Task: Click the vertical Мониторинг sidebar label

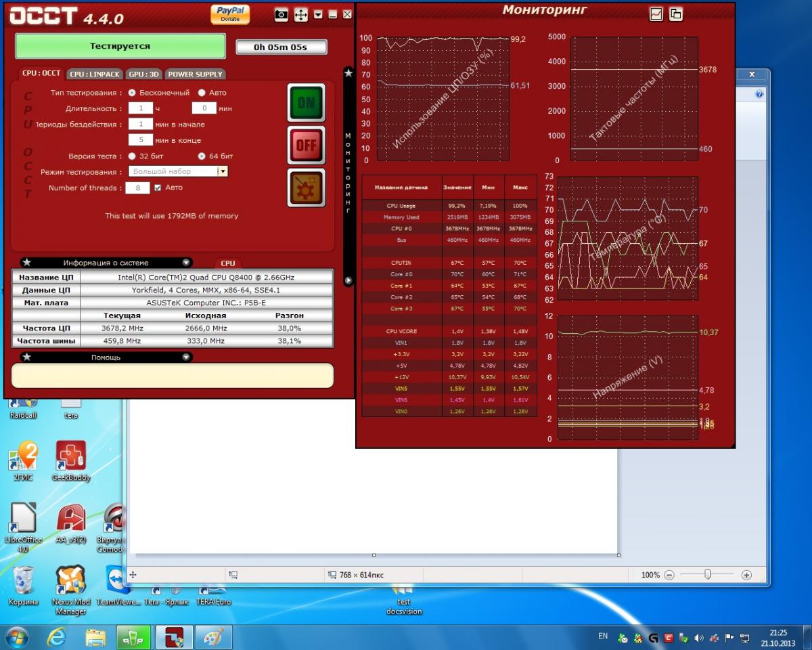Action: (x=348, y=173)
